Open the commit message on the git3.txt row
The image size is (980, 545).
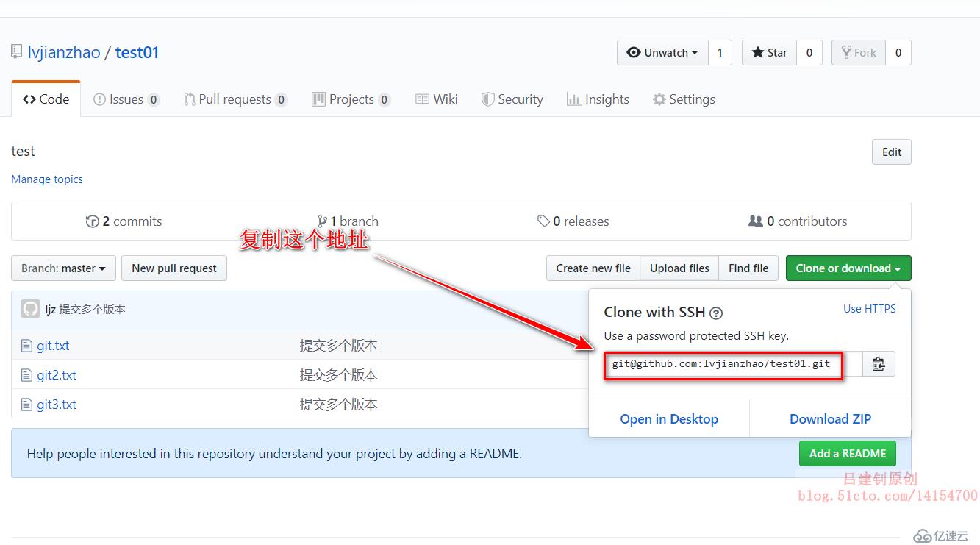coord(338,405)
